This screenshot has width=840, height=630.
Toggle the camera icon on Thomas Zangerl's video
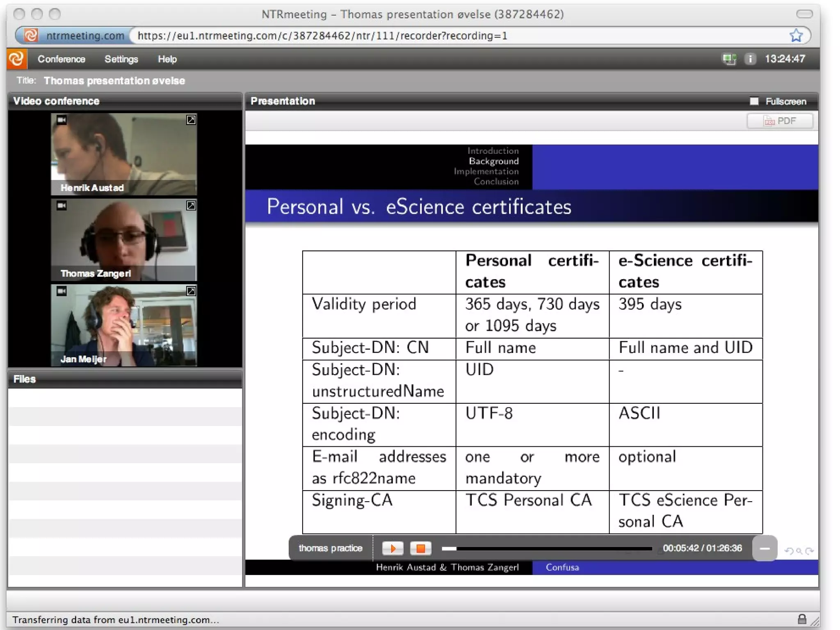point(62,205)
